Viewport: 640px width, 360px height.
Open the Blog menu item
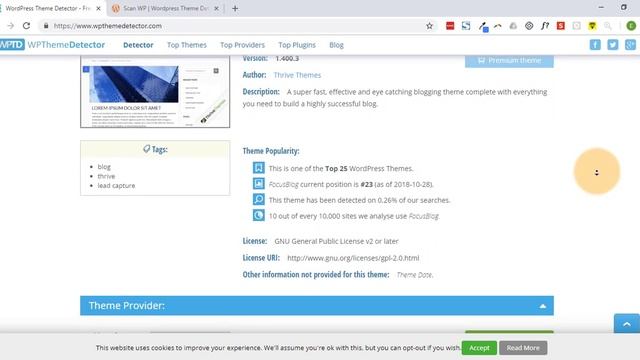click(x=336, y=45)
